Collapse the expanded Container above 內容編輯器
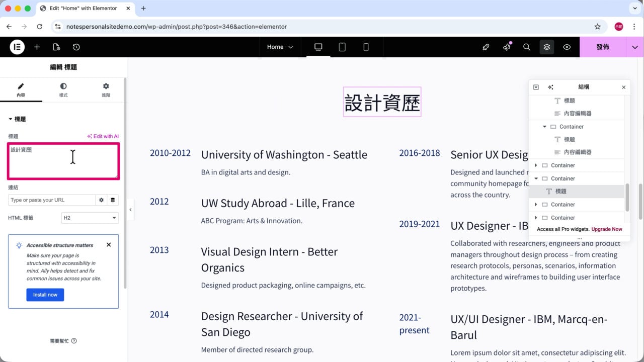Image resolution: width=644 pixels, height=362 pixels. [544, 127]
